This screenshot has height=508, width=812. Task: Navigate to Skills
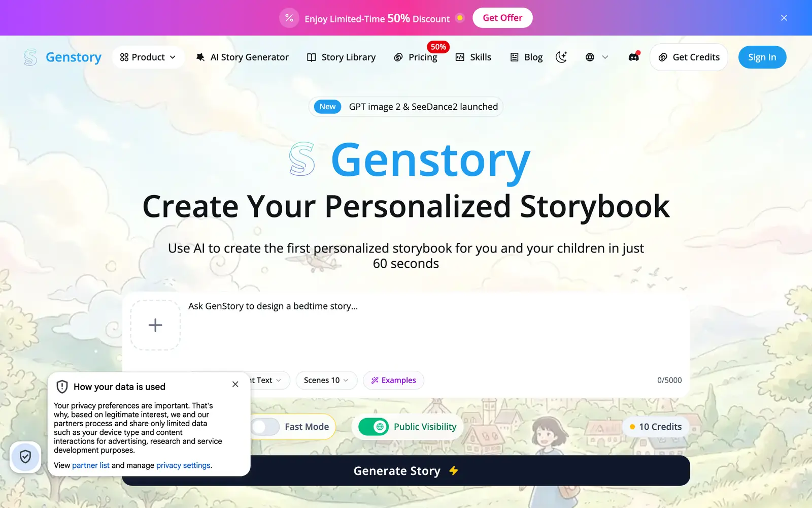(x=473, y=57)
